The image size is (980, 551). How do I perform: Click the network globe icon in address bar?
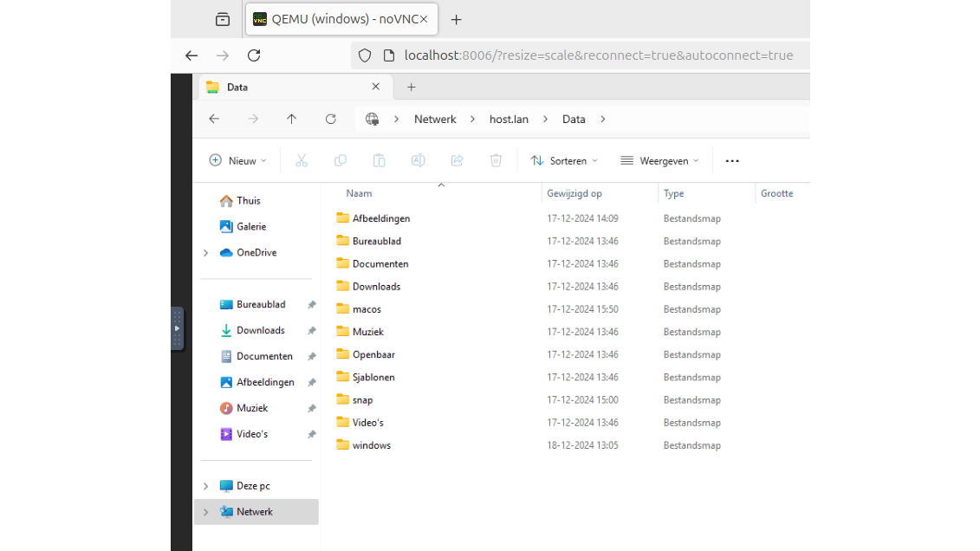click(372, 119)
